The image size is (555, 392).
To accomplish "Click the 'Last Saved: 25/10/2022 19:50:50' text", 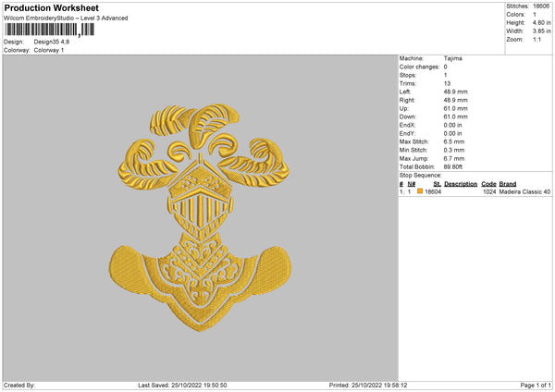I will click(182, 386).
